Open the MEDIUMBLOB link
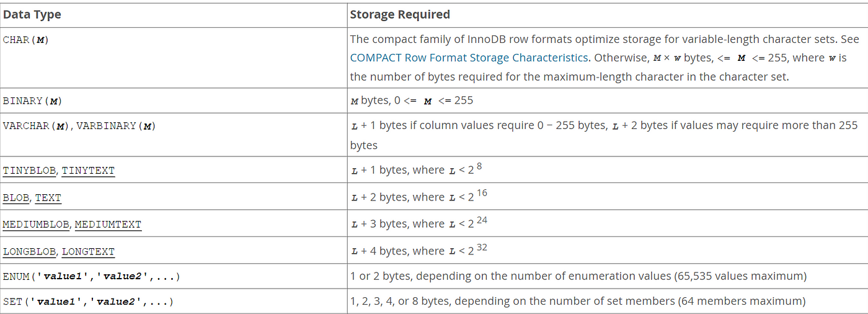The height and width of the screenshot is (314, 868). 36,224
